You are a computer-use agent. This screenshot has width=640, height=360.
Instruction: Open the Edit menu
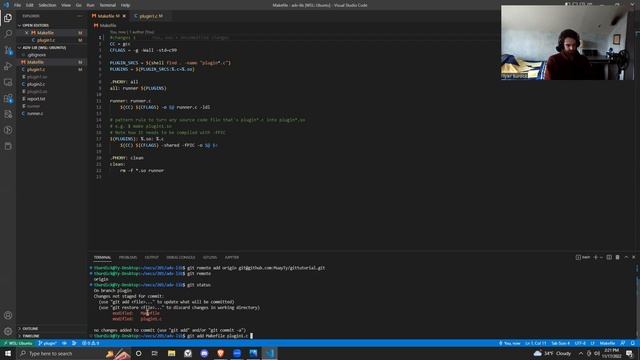click(29, 5)
